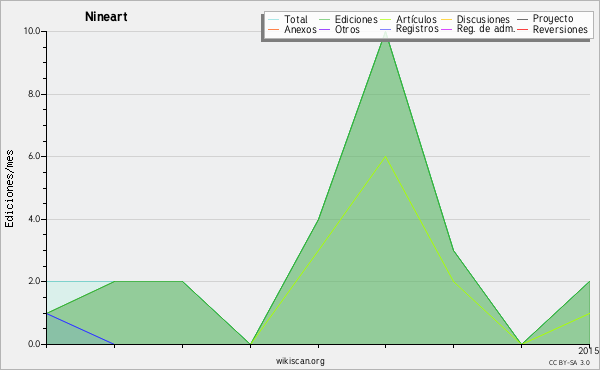This screenshot has width=600, height=370.
Task: Click the cyan Total legend line
Action: click(274, 20)
